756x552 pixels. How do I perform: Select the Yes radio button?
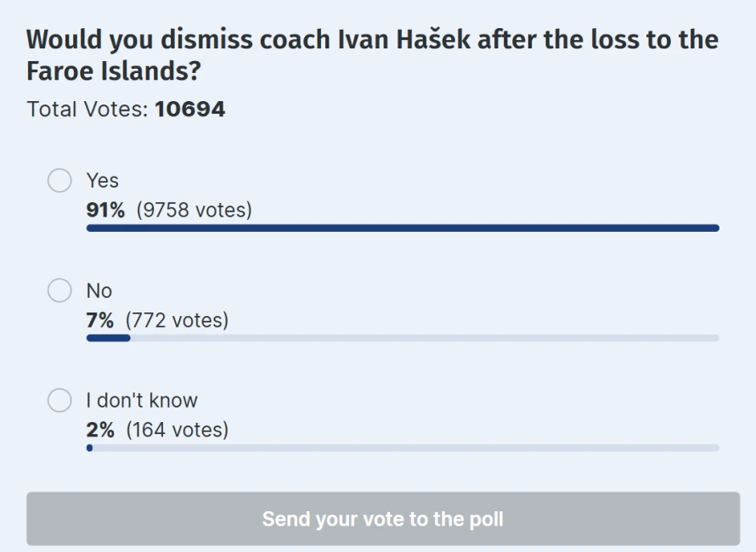click(59, 181)
